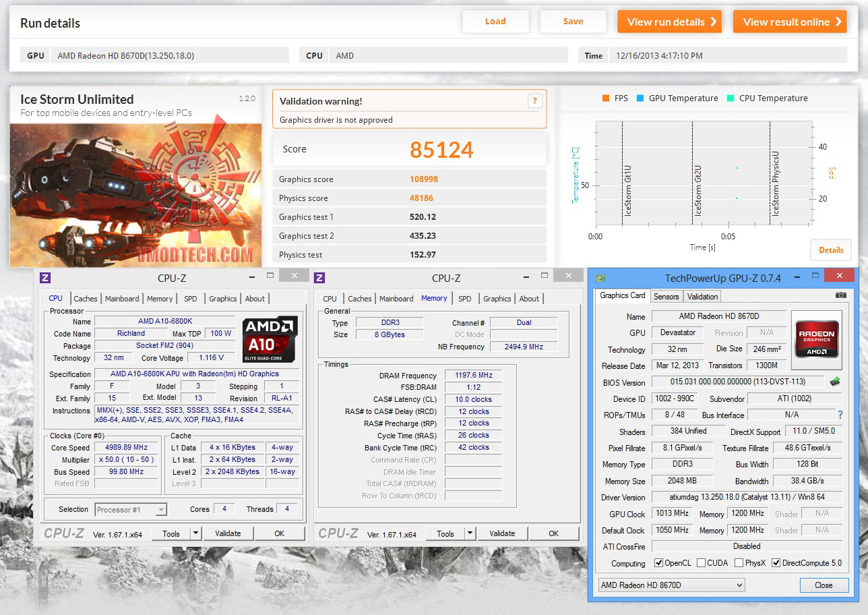Click the Driver Version field in GPU-Z

pyautogui.click(x=747, y=498)
